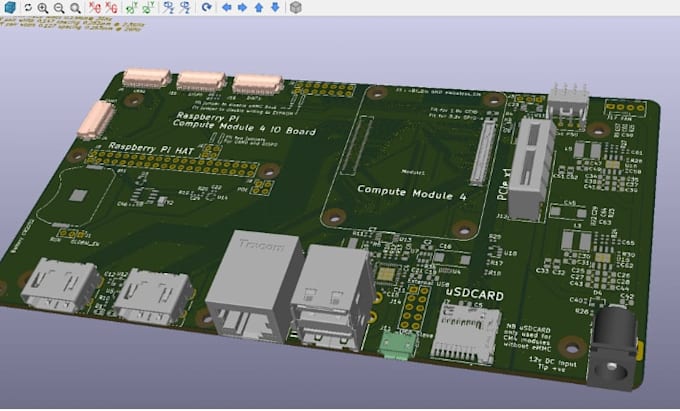Rotate X clockwise with first red icon
Viewport: 680px width, 411px height.
[95, 7]
